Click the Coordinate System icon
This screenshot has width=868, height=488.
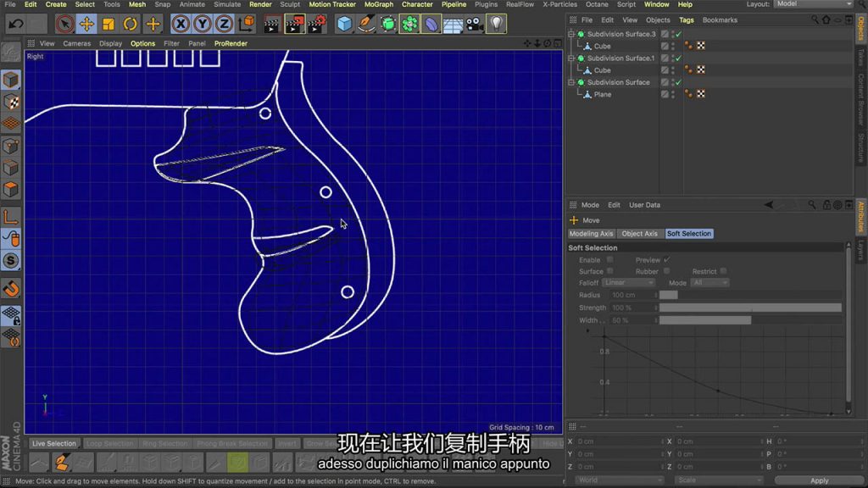click(247, 24)
